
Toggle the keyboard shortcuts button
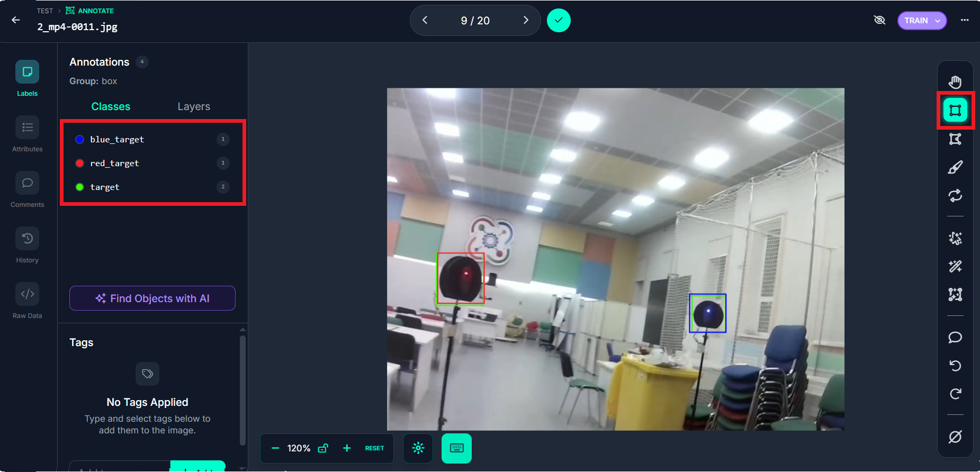456,448
